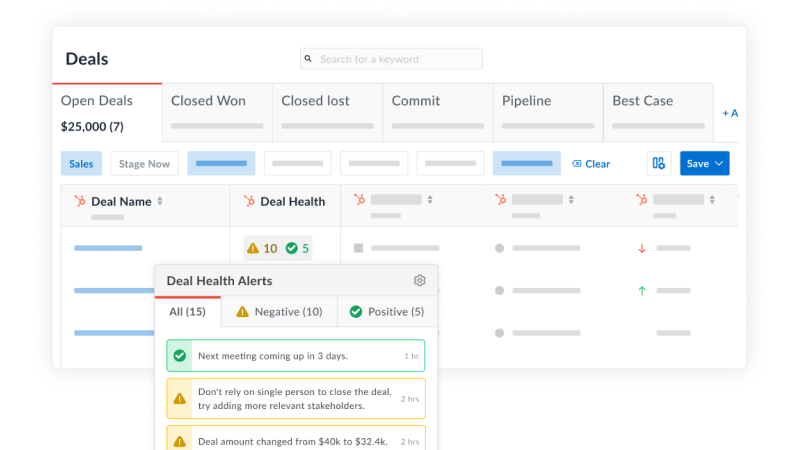Click warning icon on deal amount alert
The image size is (800, 450).
point(180,441)
